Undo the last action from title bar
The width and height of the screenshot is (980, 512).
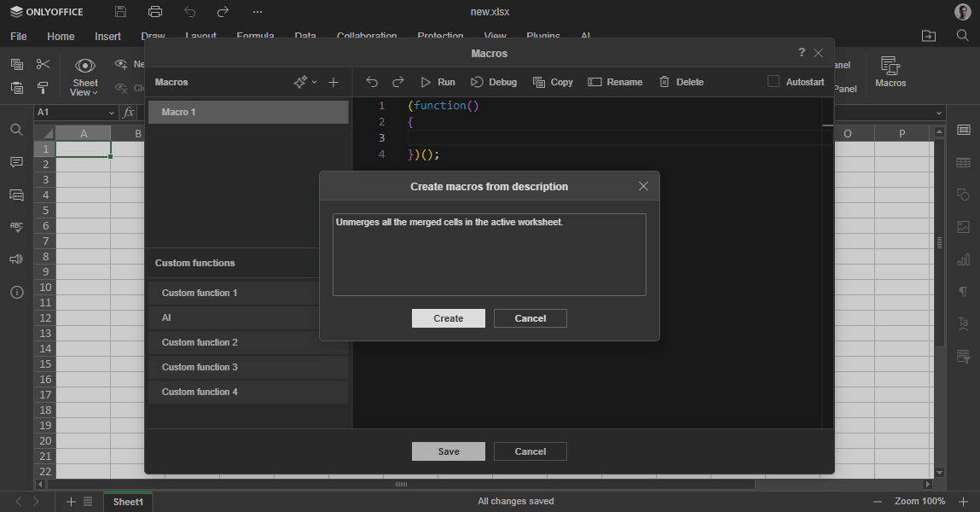(x=189, y=12)
